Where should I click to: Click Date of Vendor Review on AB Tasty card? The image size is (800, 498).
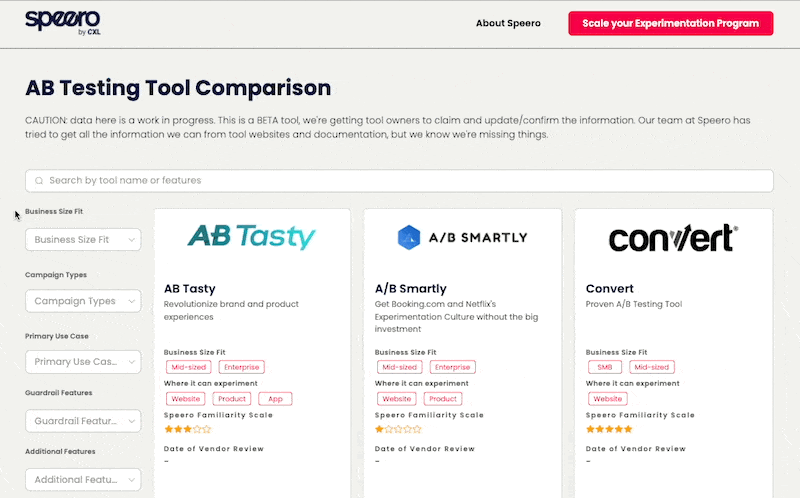[x=214, y=449]
